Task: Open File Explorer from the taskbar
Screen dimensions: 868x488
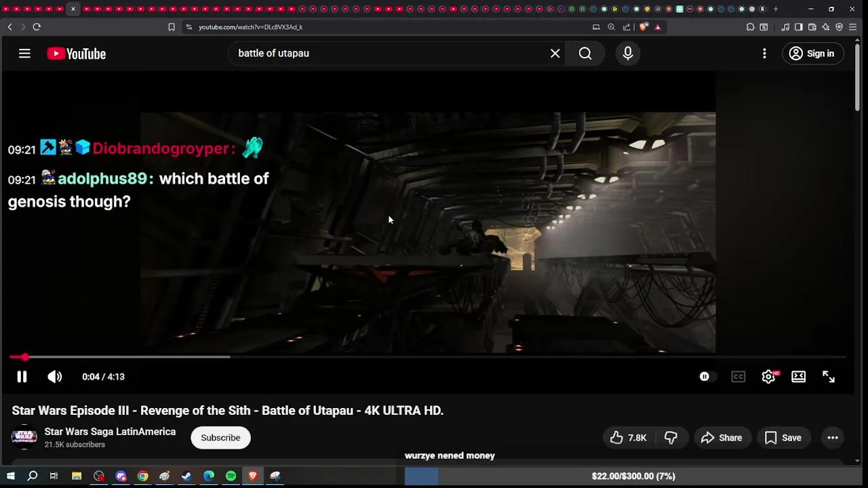Action: [x=77, y=476]
